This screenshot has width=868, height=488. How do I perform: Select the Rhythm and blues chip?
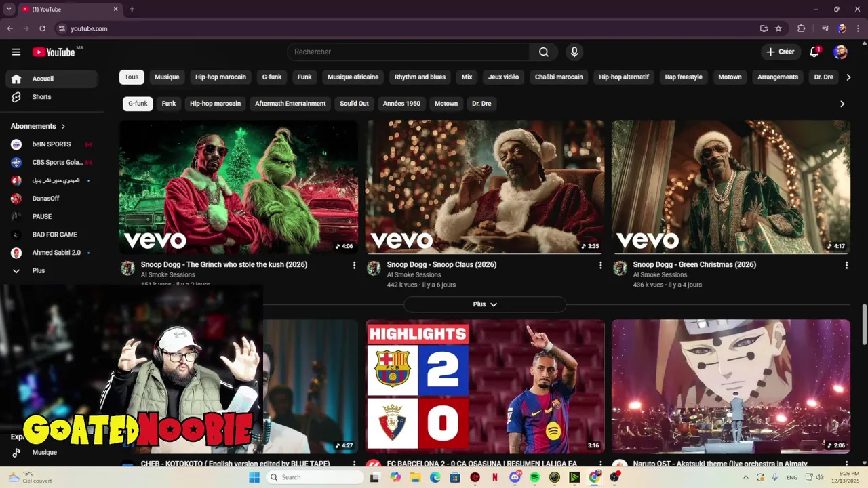click(x=420, y=77)
